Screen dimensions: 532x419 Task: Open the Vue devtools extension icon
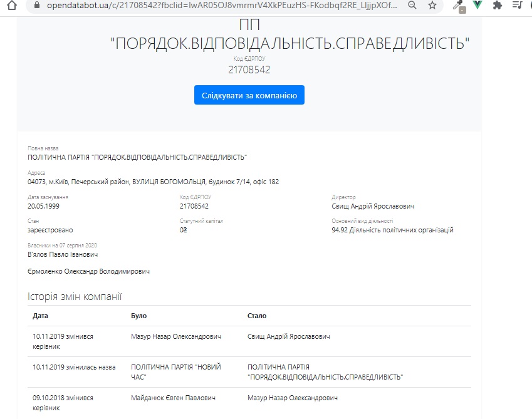coord(477,5)
